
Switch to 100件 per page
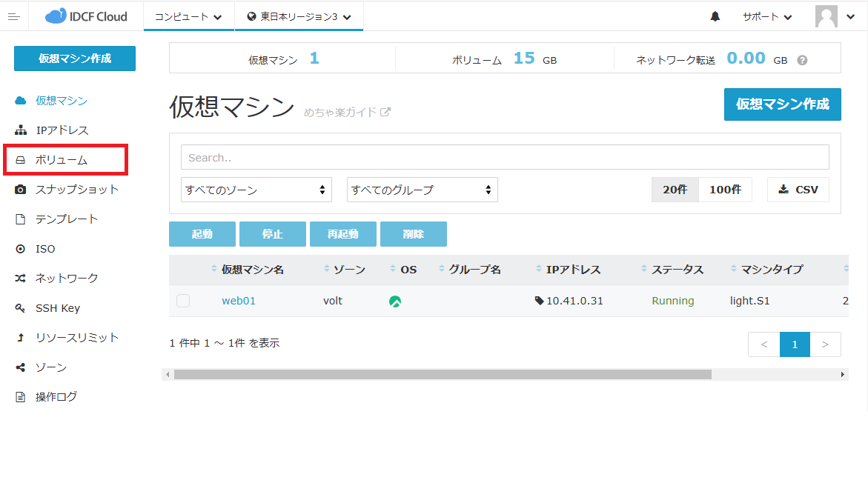725,190
